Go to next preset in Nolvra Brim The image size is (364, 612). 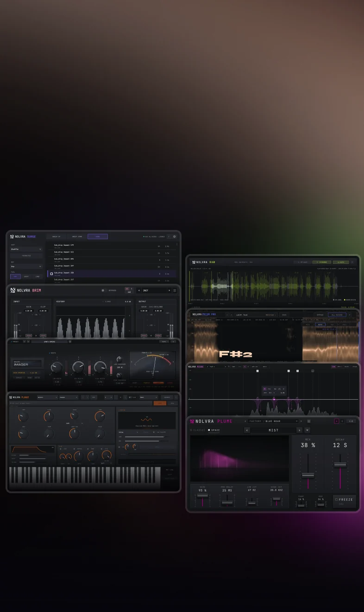tap(169, 290)
